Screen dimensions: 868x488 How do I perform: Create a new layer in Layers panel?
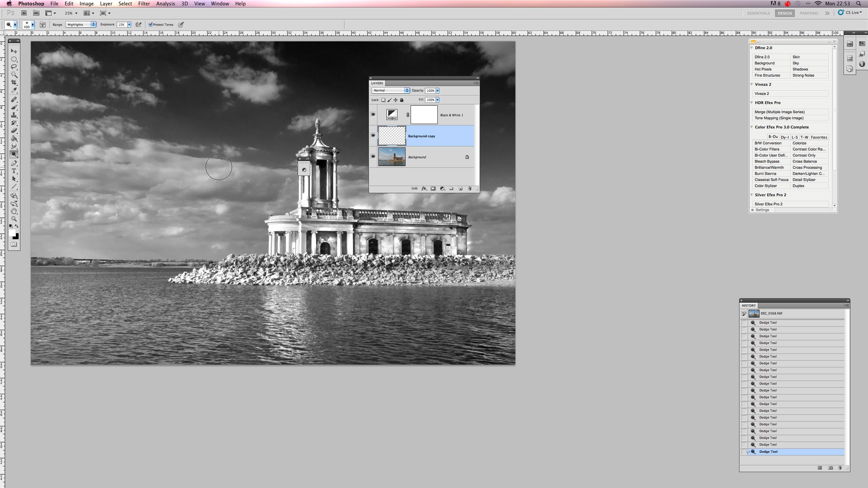click(x=460, y=188)
